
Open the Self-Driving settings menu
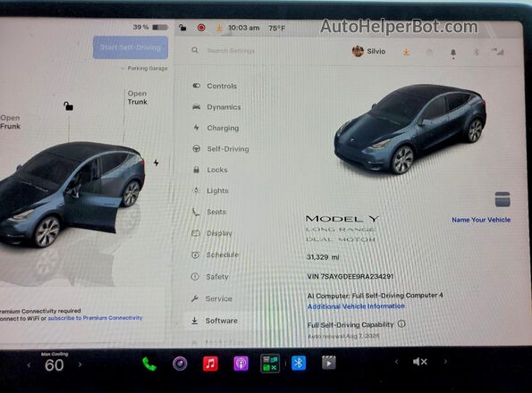[221, 149]
